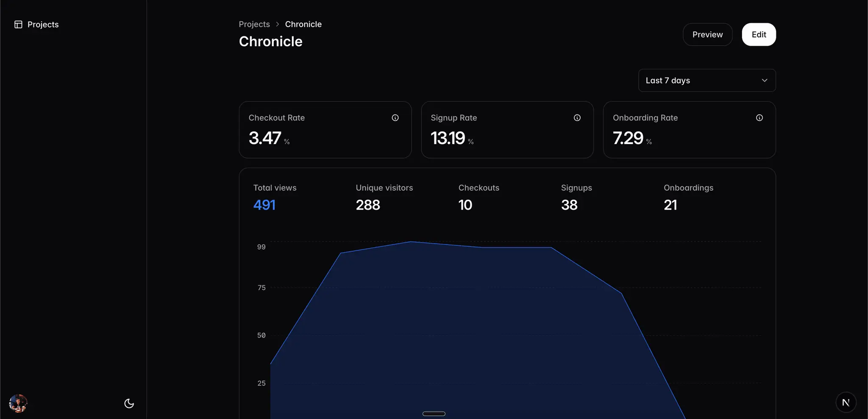
Task: Open the Next.js dev tools badge
Action: tap(846, 402)
